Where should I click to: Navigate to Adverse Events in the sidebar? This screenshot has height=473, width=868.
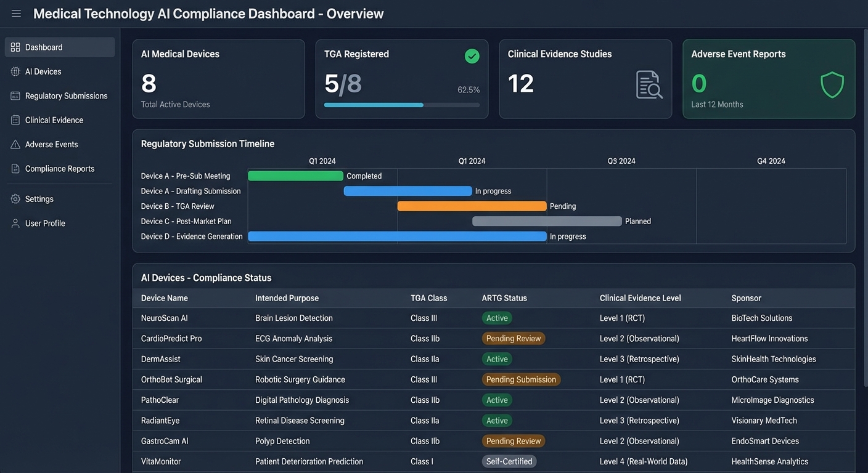pyautogui.click(x=51, y=144)
